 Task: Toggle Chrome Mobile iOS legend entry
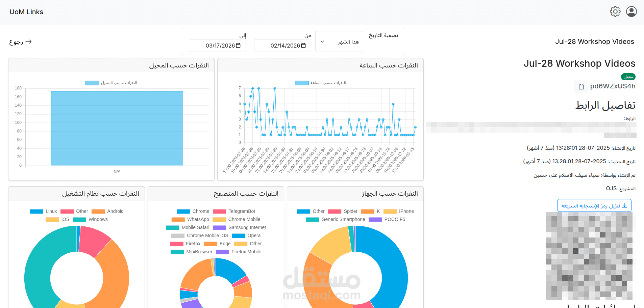click(x=200, y=235)
